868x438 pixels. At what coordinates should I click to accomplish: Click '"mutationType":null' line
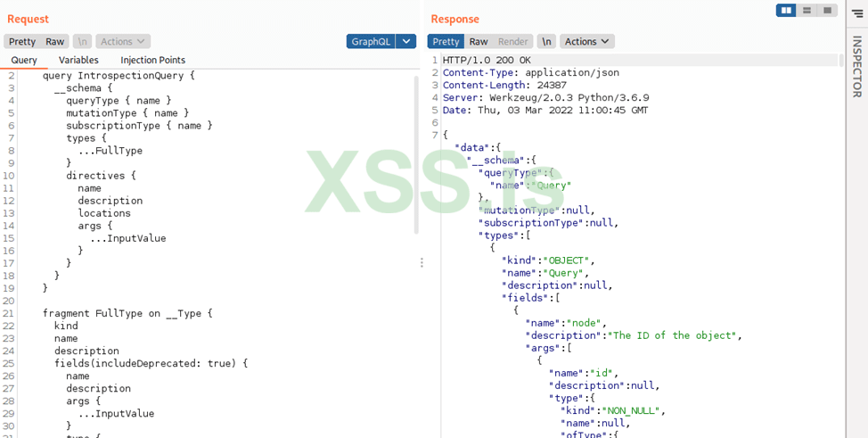coord(536,211)
